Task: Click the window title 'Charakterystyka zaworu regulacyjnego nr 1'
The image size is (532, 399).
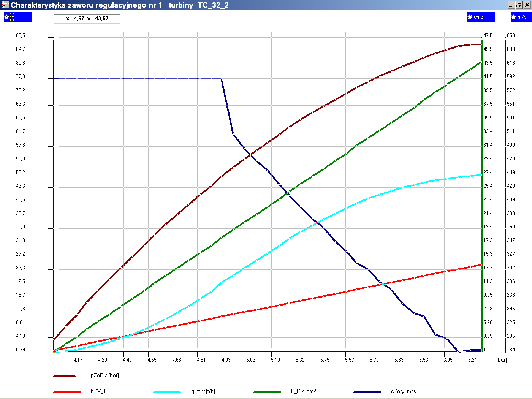Action: [86, 5]
